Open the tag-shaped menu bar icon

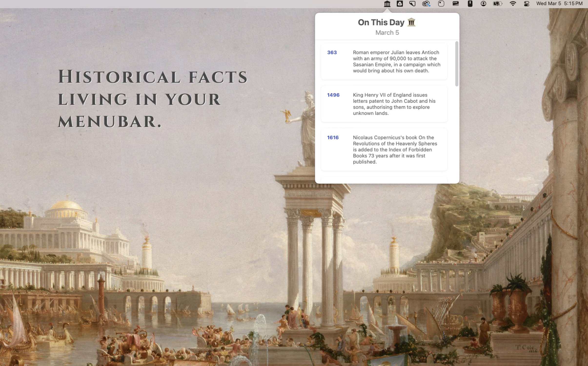click(x=412, y=4)
